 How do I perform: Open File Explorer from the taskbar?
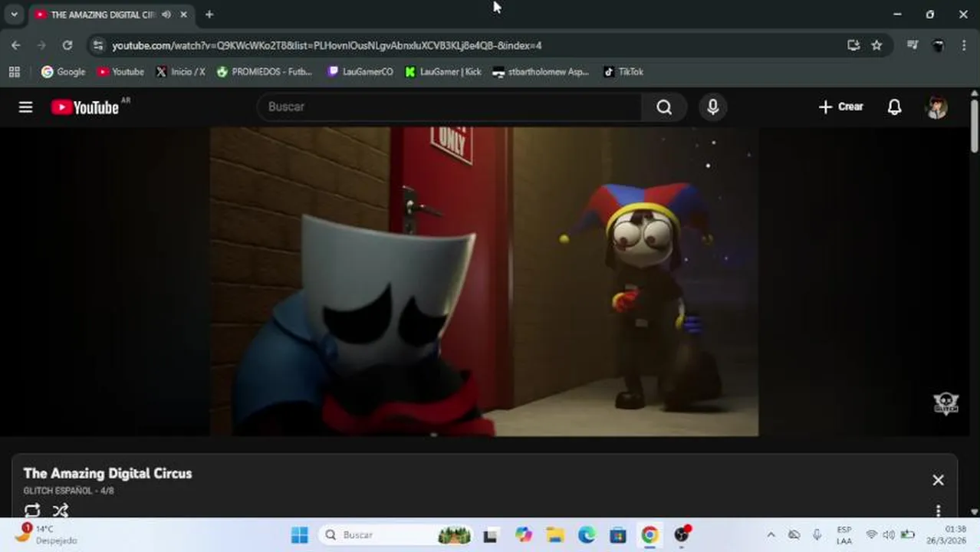coord(555,534)
